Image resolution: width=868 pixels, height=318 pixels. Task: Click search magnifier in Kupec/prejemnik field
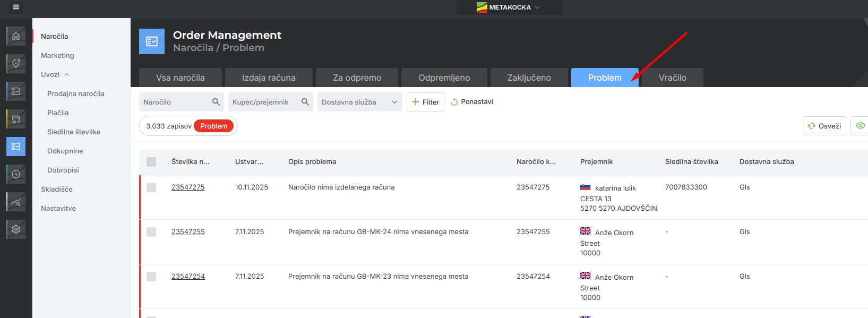(x=305, y=102)
